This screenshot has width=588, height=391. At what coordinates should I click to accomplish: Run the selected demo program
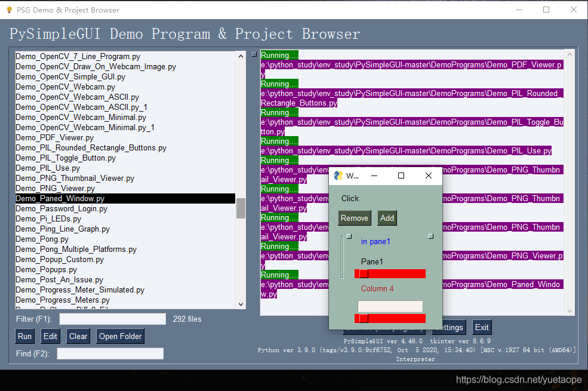click(x=24, y=336)
